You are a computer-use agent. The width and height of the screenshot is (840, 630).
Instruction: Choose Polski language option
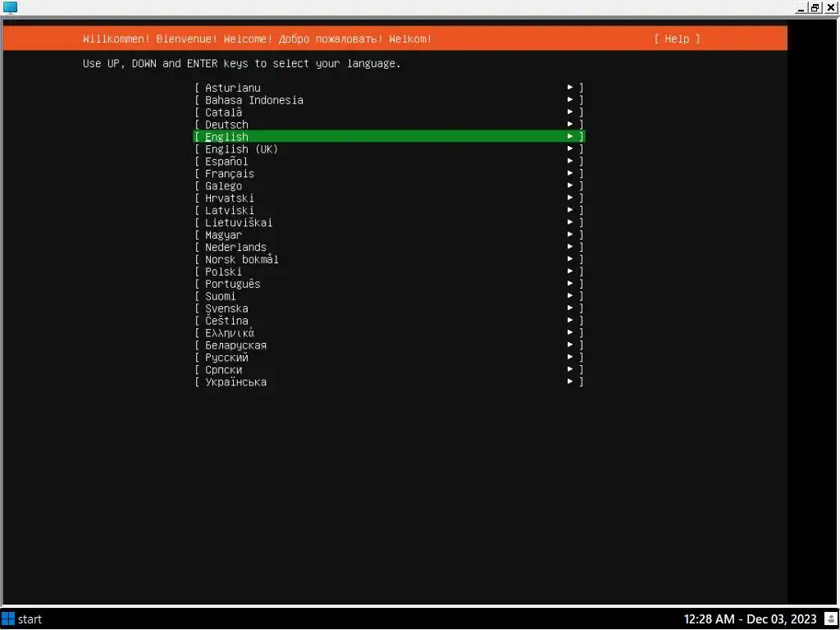(389, 272)
